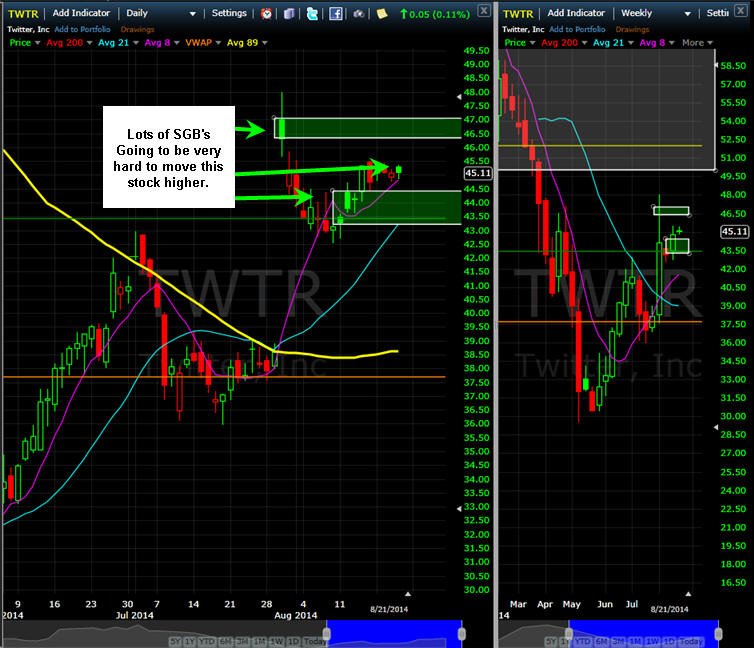Grab left range slider handle in Daily chart
754x648 pixels.
[327, 634]
